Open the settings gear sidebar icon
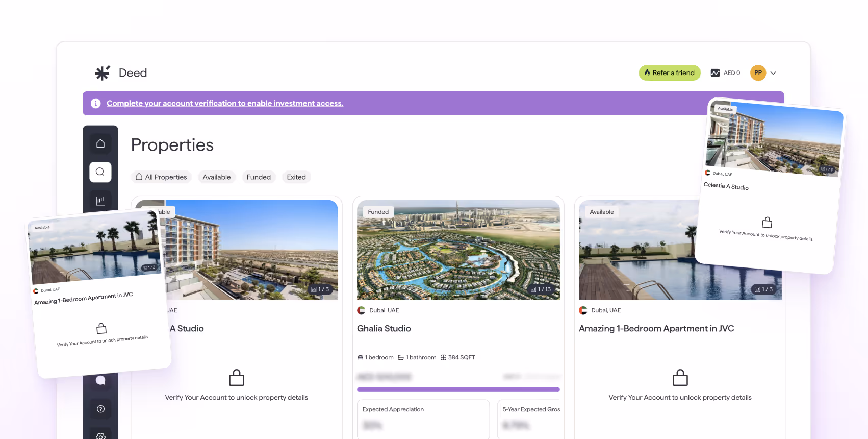Screen dimensions: 868x439 coord(100,436)
